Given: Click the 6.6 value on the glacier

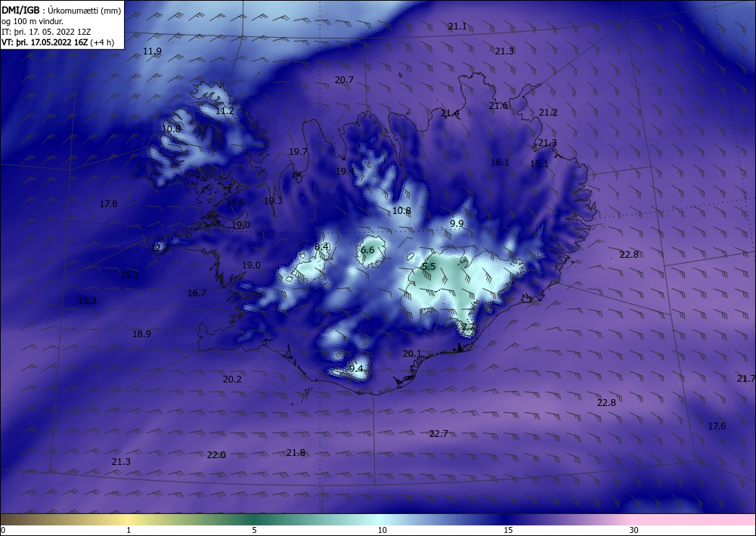Looking at the screenshot, I should (367, 249).
